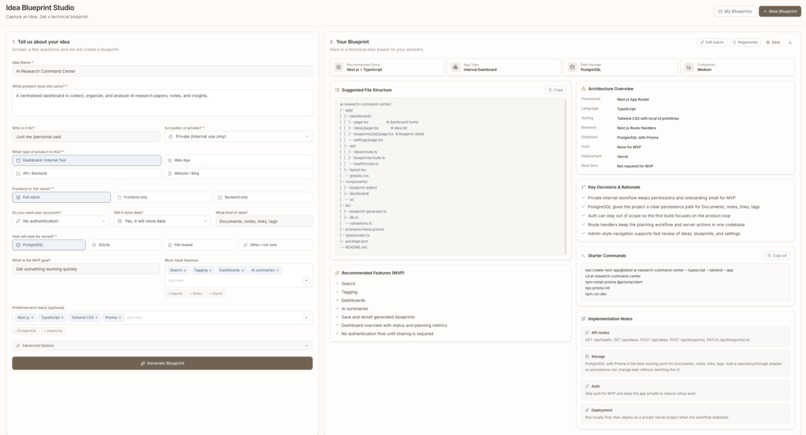Viewport: 806px width, 435px height.
Task: Click the Deployment note rocket icon
Action: coord(587,410)
